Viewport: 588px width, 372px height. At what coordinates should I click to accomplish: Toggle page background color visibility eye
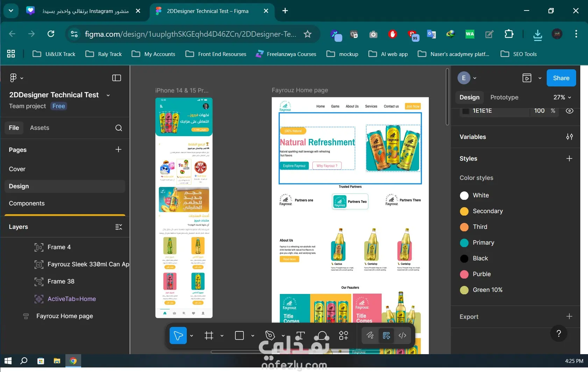tap(569, 111)
